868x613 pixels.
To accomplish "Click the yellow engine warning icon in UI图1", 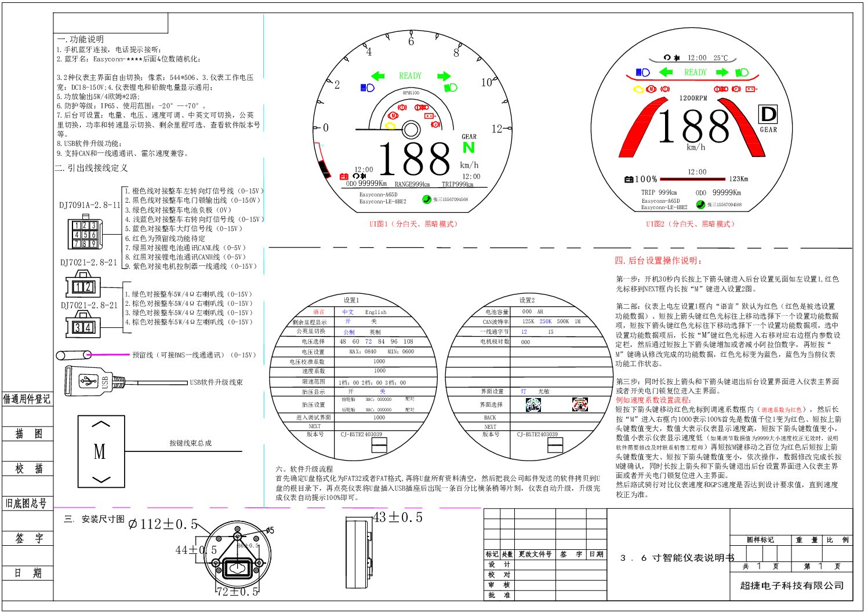I will [x=391, y=125].
